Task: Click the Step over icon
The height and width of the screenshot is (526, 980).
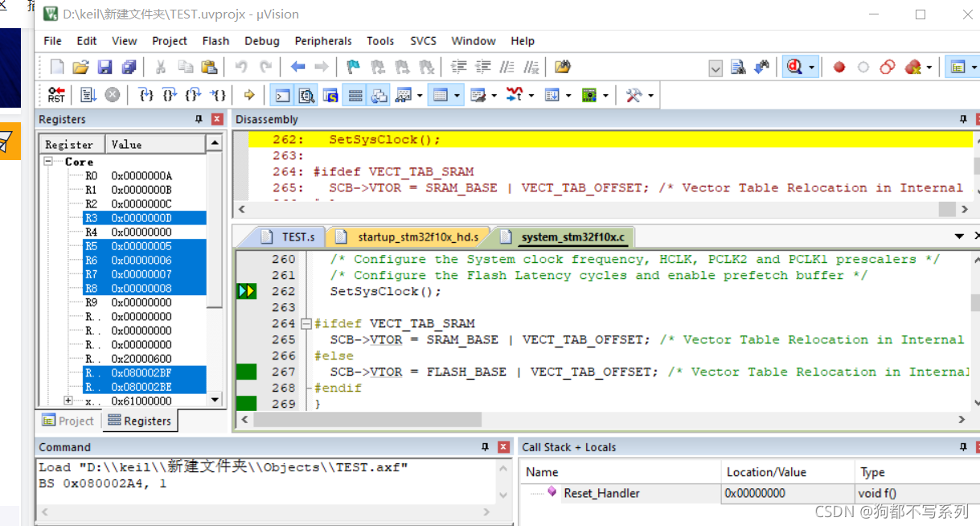Action: [170, 95]
